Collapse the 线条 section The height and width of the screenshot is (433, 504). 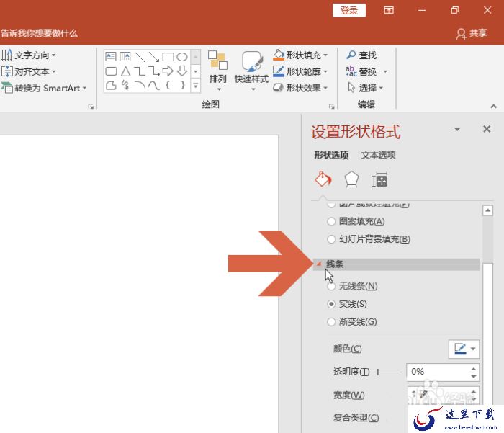(319, 264)
